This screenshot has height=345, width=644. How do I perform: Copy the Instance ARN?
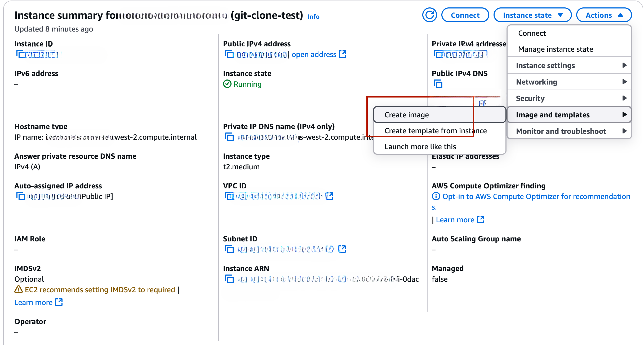click(229, 279)
